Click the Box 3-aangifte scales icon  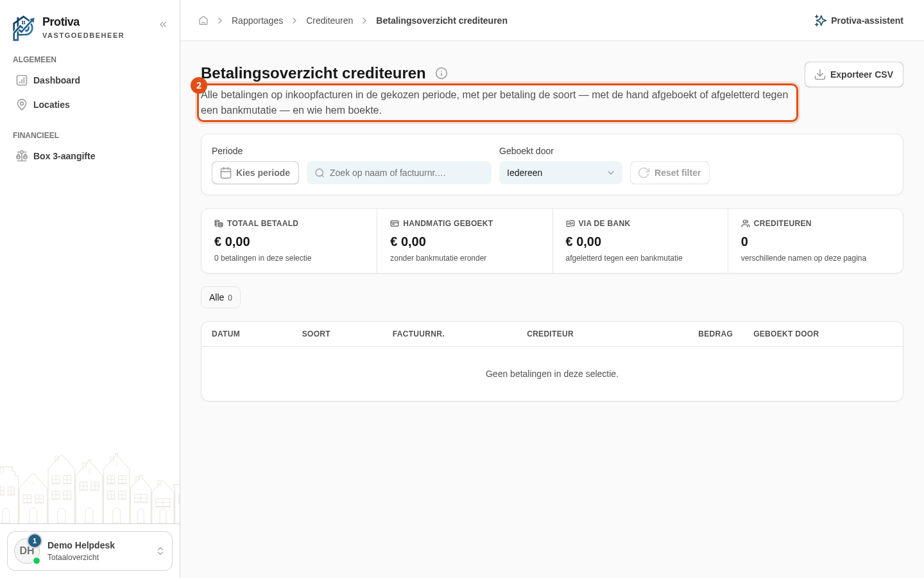(22, 156)
